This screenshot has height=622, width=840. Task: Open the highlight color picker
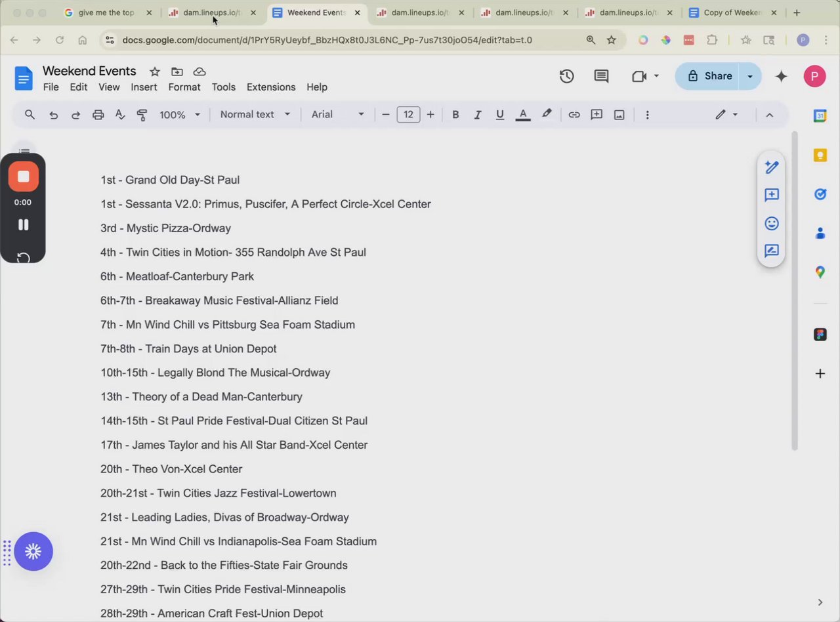pyautogui.click(x=546, y=115)
